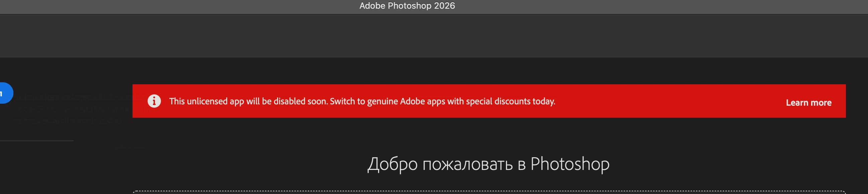The height and width of the screenshot is (194, 868).
Task: Click the Добро пожаловать в Photoshop heading
Action: click(x=488, y=164)
